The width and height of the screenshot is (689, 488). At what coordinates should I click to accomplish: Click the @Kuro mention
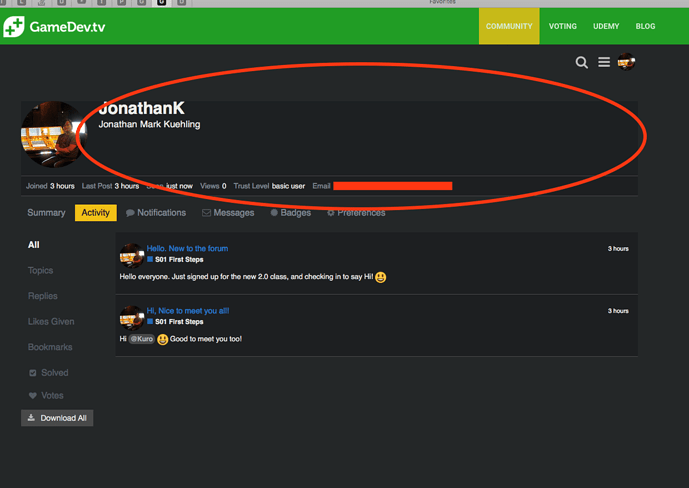[x=141, y=339]
